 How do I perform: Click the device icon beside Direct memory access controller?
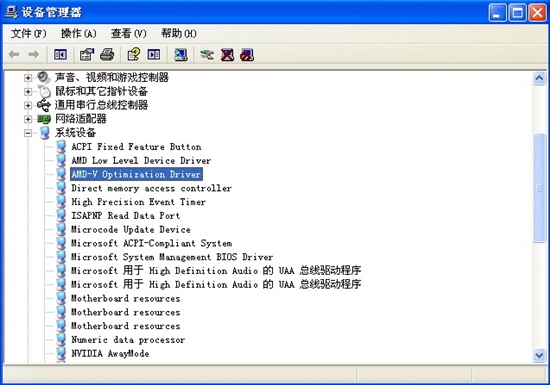[x=61, y=188]
